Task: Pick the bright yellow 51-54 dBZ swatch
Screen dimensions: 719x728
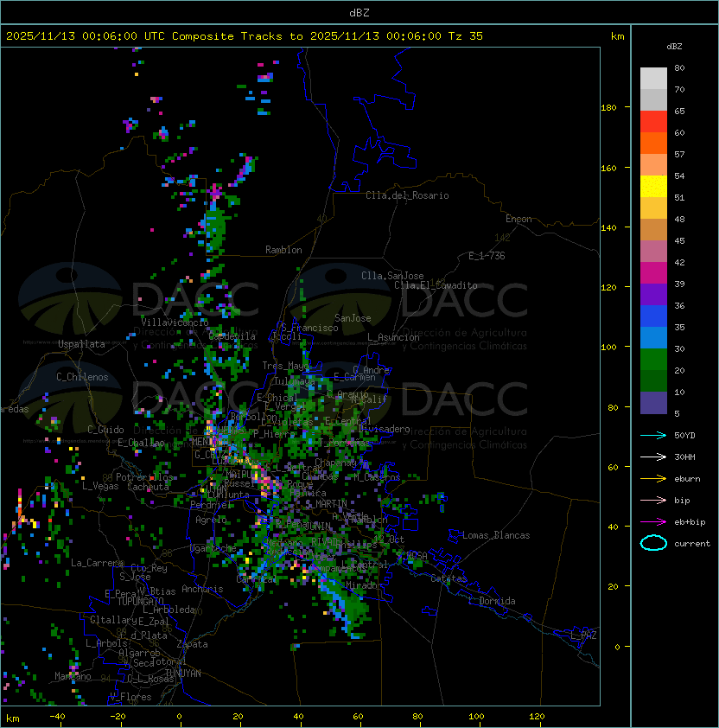Action: tap(653, 186)
